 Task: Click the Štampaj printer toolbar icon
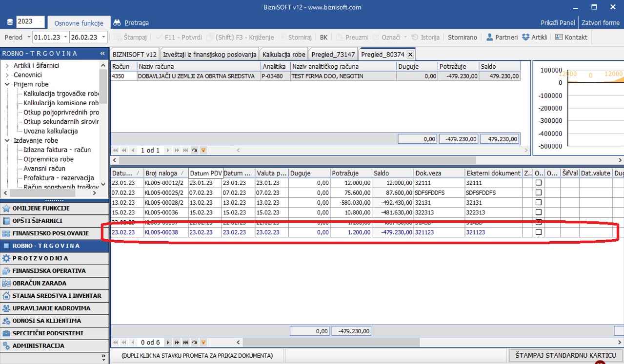(x=130, y=37)
